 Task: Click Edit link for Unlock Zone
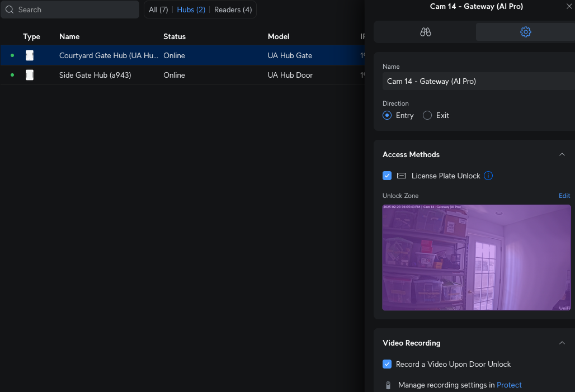click(564, 196)
